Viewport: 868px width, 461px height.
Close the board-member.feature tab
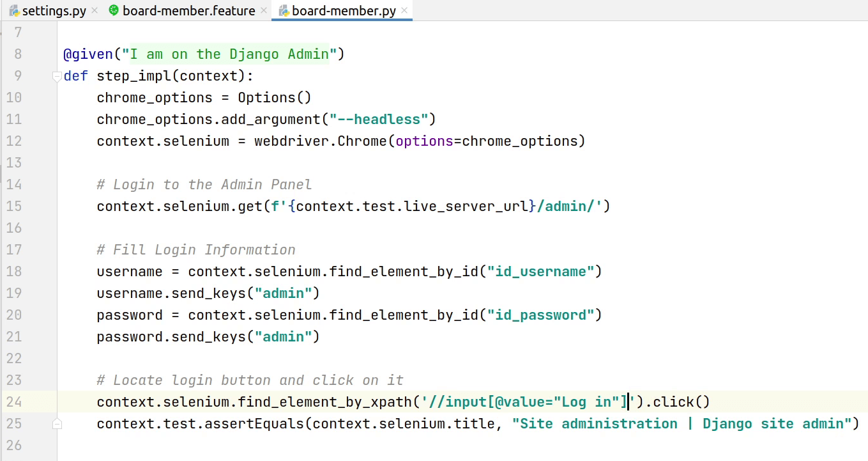[264, 11]
